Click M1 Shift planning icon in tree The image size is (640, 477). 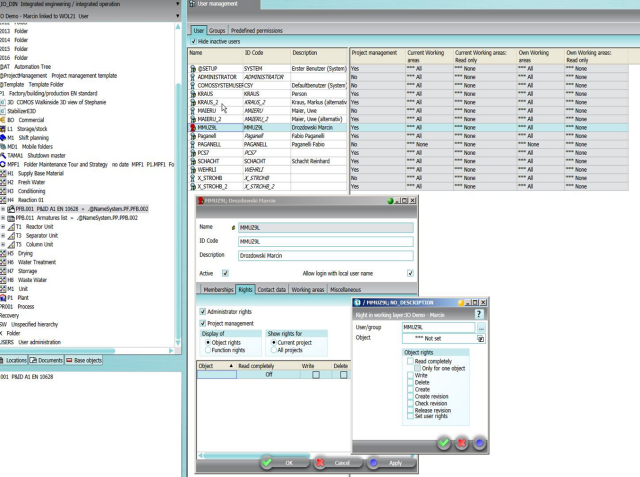[x=3, y=138]
